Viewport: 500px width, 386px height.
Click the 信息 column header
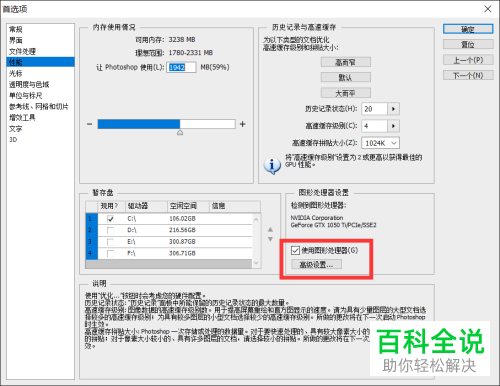(235, 206)
